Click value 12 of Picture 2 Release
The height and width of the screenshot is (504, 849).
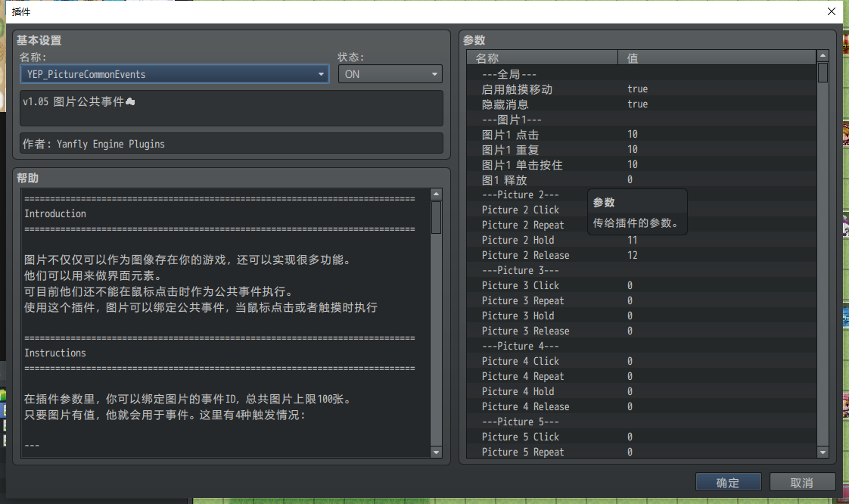[633, 256]
